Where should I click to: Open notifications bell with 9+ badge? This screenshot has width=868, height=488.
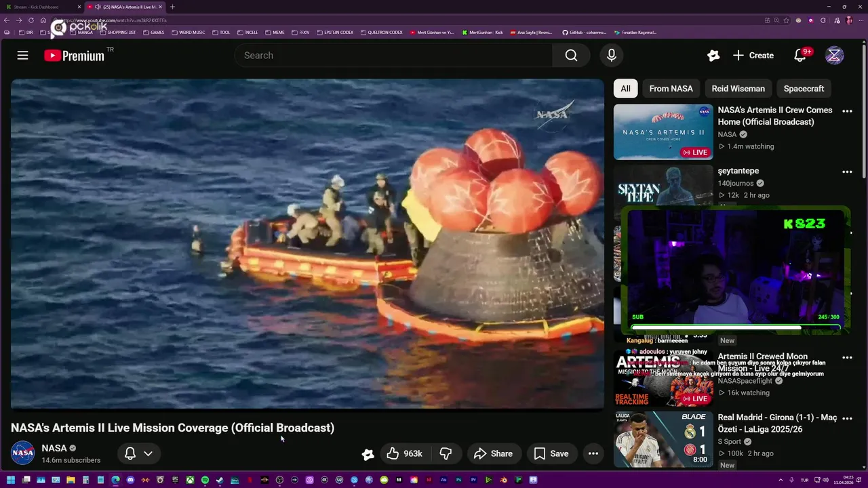pyautogui.click(x=801, y=56)
